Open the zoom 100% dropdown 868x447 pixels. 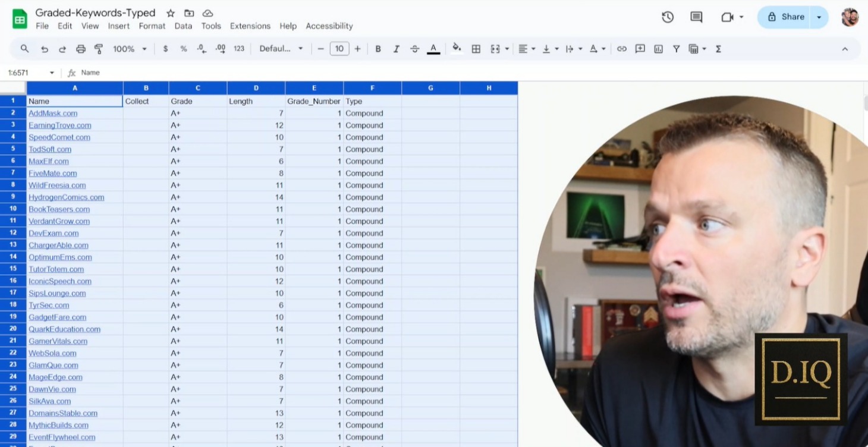[130, 49]
